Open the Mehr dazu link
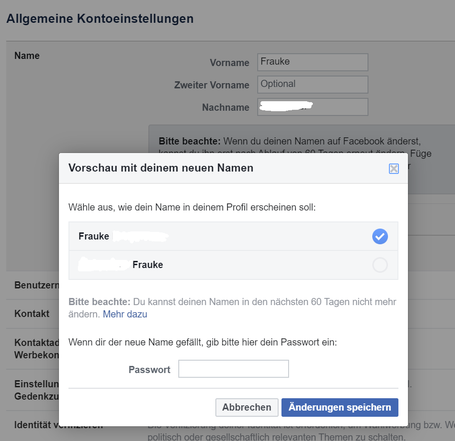Viewport: 455px width, 441px height. [x=125, y=314]
